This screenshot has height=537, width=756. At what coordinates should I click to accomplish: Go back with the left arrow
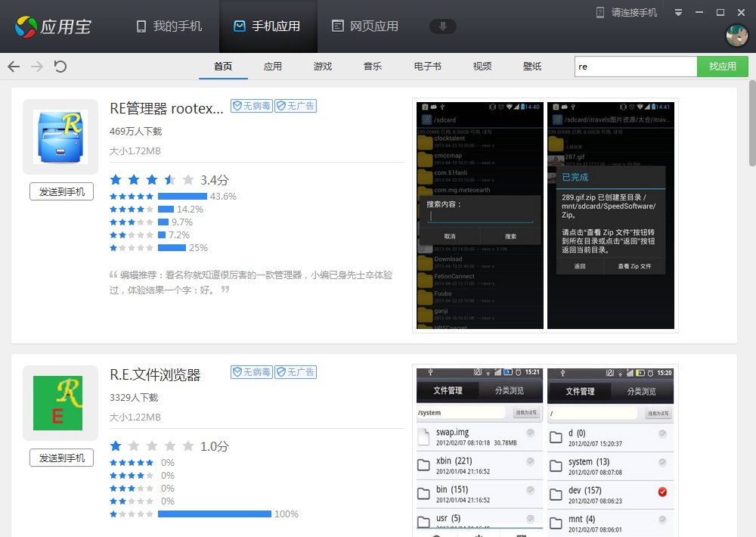(14, 66)
